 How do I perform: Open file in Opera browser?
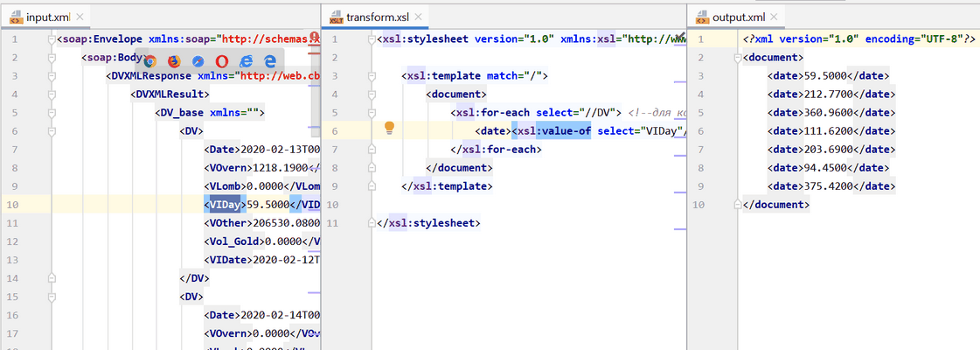pos(221,60)
